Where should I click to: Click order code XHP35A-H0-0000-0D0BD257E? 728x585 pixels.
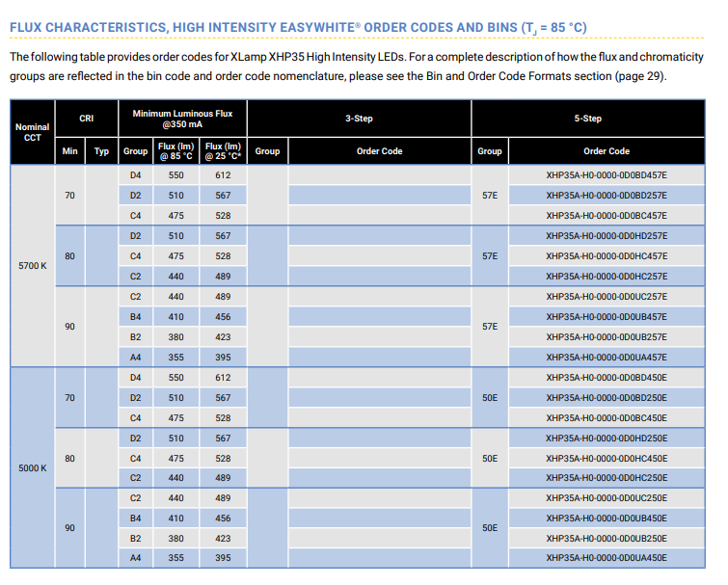(x=607, y=196)
